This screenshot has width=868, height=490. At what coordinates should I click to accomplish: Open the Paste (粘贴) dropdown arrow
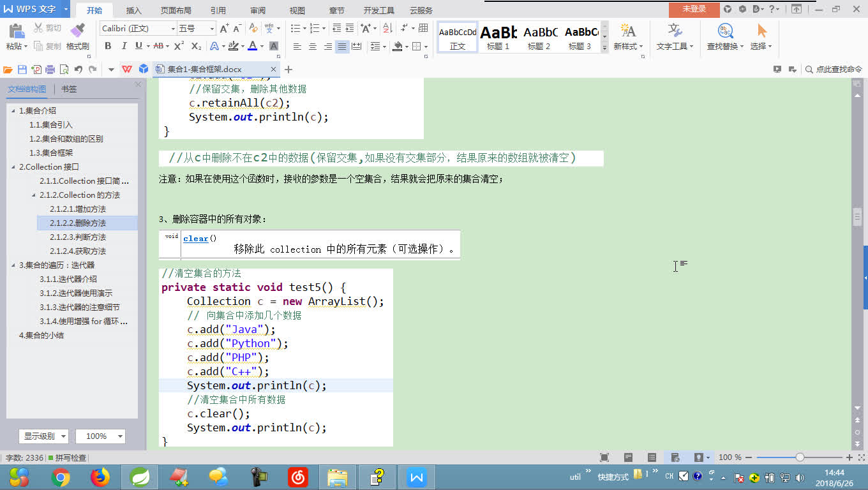(x=26, y=47)
